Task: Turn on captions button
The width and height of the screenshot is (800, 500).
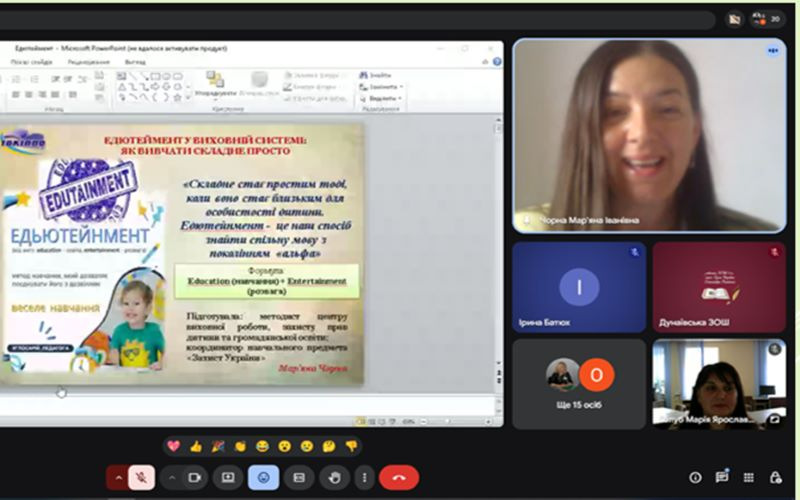Action: (299, 478)
